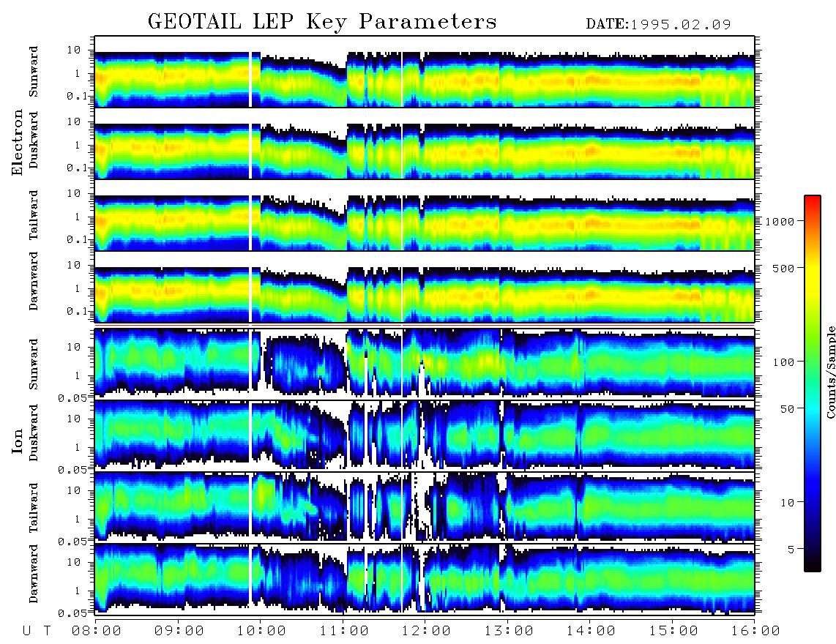Select the Ion Duskward panel label
Screen dimensions: 836x644
tap(34, 433)
